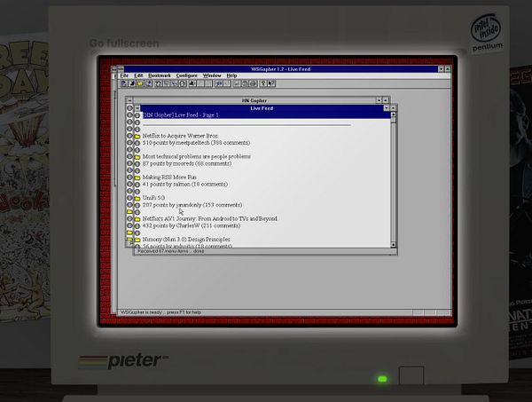Click the Live Feed scrollbar down arrow
532x402 pixels.
click(x=393, y=244)
